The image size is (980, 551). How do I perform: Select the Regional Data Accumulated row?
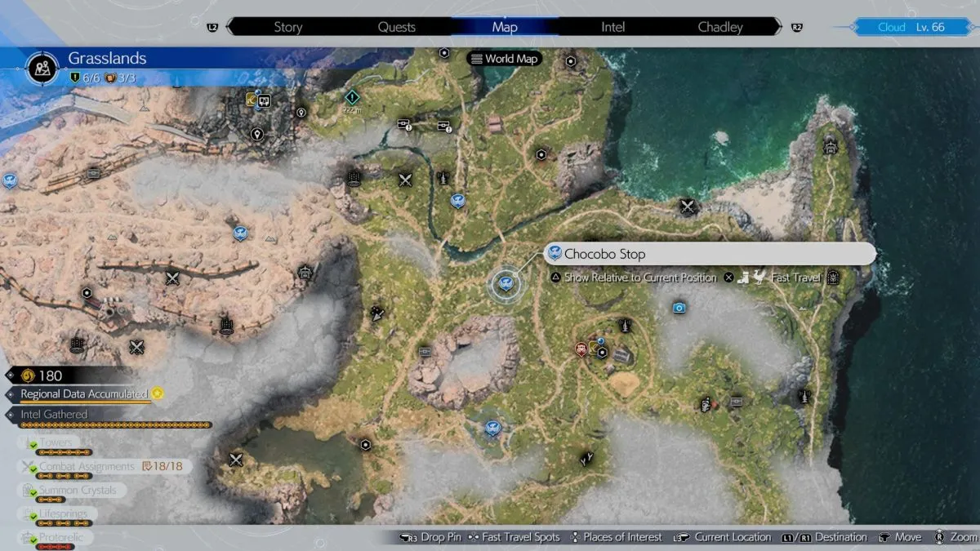(x=85, y=394)
